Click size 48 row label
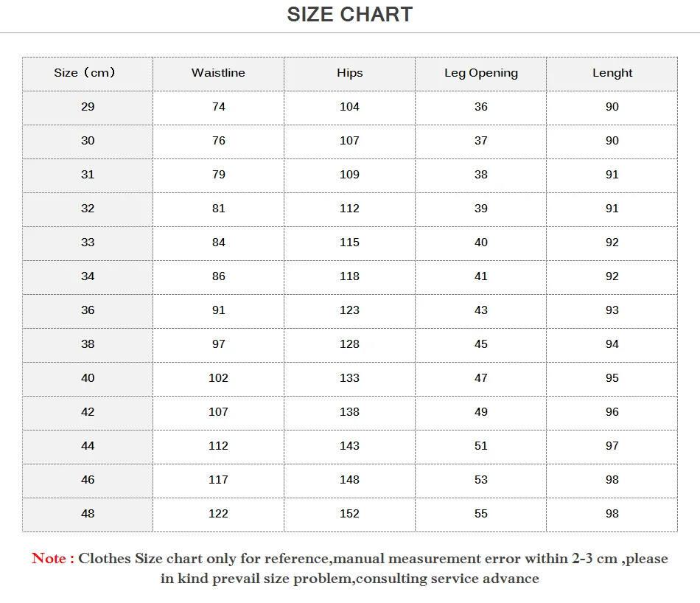Screen dimensions: 700x603 pos(88,514)
